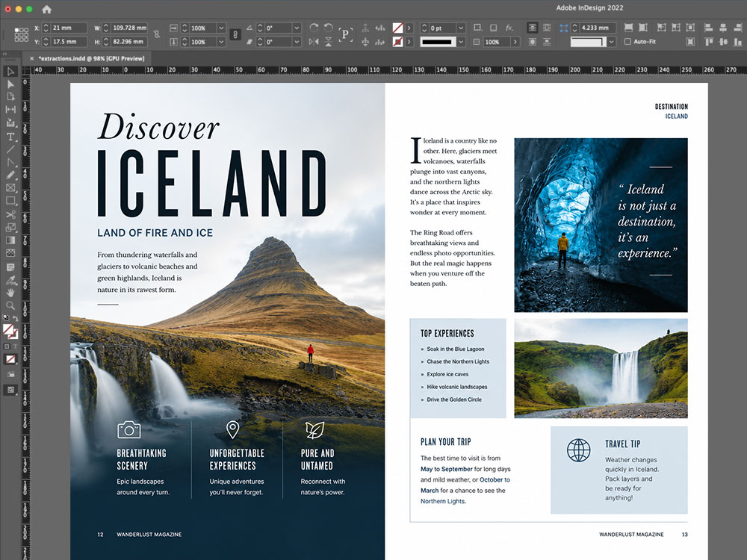Screen dimensions: 747x560
Task: Select the Rectangle Frame tool
Action: (10, 187)
